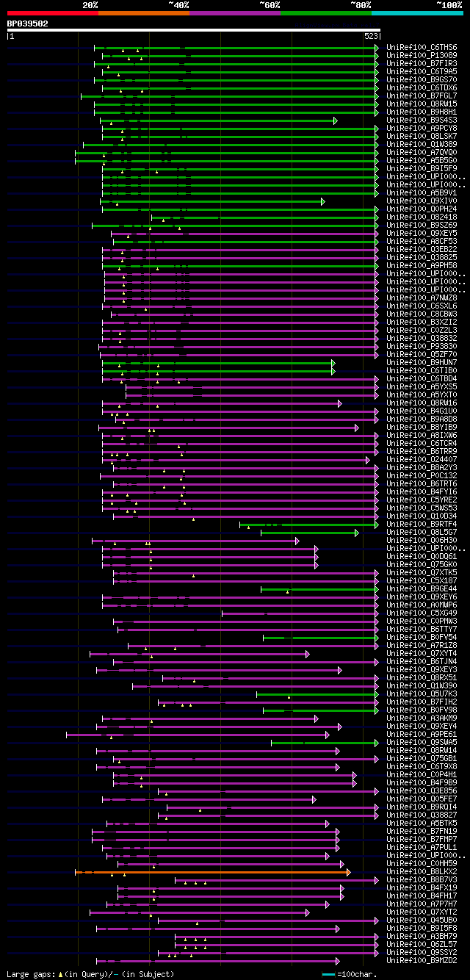The height and width of the screenshot is (980, 470).
Task: Open hit UniRef100_Q75GK0
Action: 422,564
